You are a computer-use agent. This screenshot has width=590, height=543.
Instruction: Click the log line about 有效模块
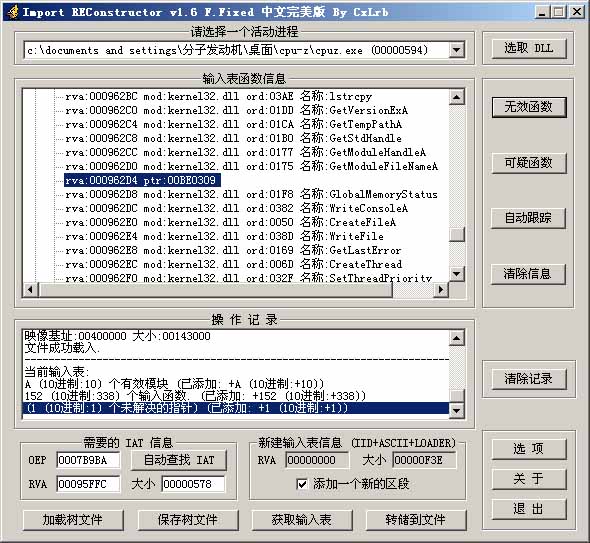point(174,384)
